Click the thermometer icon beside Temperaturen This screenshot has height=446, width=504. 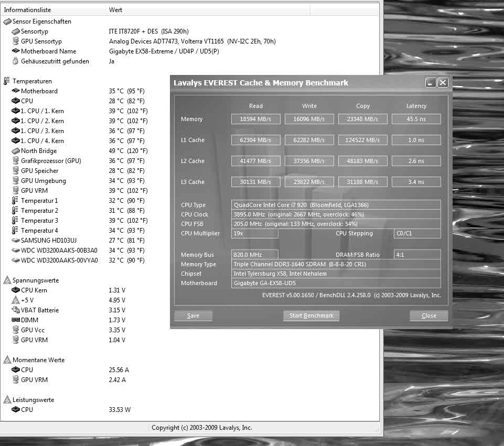7,81
